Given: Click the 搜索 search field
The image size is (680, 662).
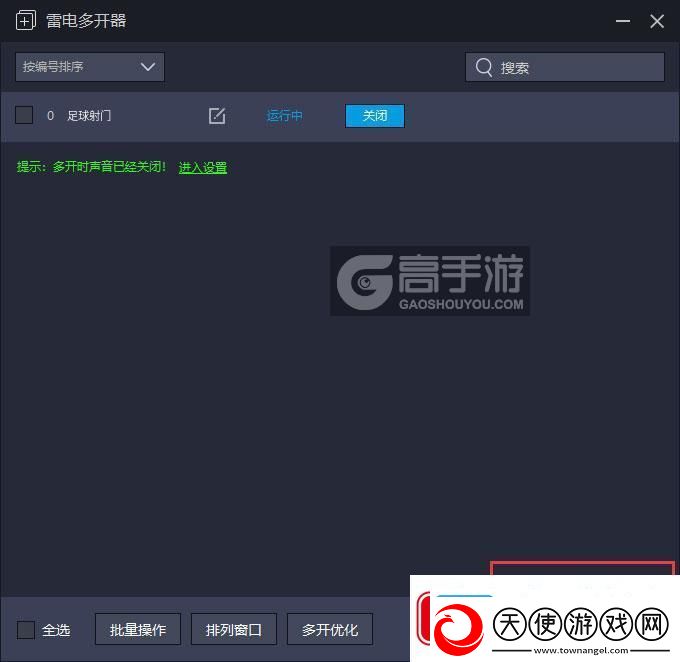Looking at the screenshot, I should (x=565, y=67).
